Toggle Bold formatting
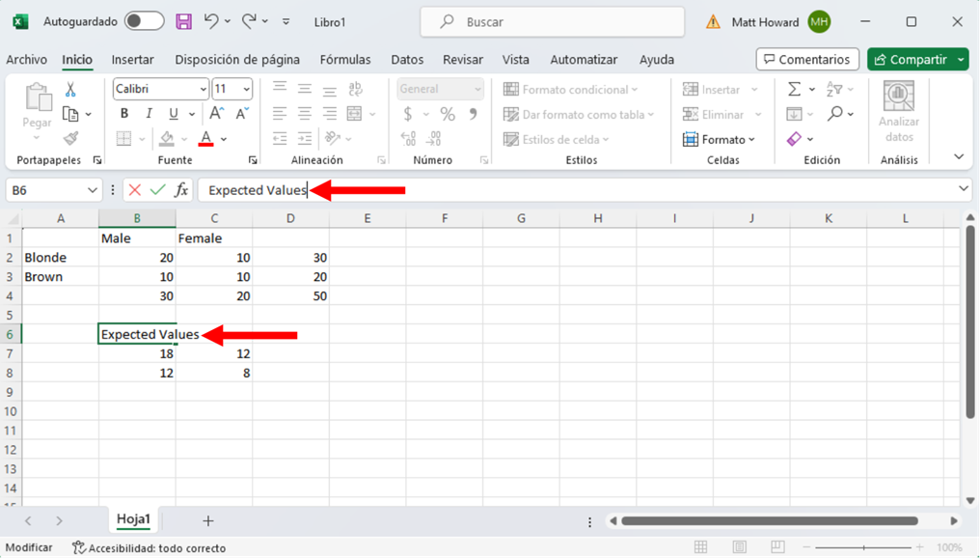 click(124, 114)
